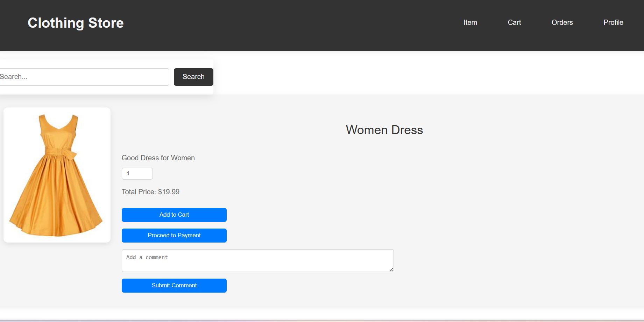
Task: Focus the Search text field
Action: [84, 77]
